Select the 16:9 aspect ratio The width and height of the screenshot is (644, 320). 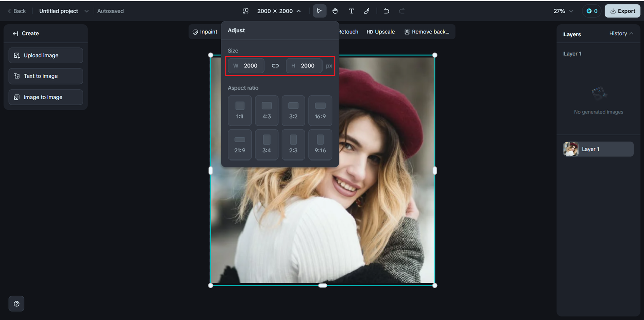click(x=320, y=111)
